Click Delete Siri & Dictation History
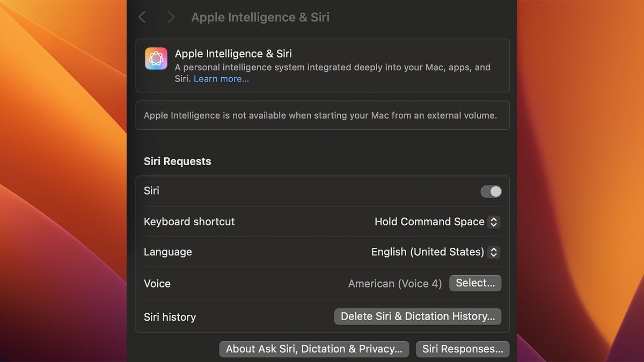 tap(418, 316)
